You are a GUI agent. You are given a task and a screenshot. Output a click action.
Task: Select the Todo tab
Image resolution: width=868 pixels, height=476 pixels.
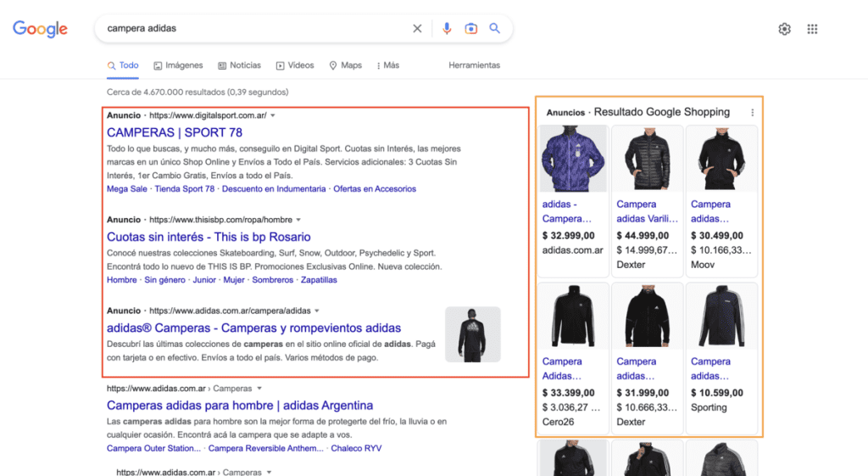point(123,65)
